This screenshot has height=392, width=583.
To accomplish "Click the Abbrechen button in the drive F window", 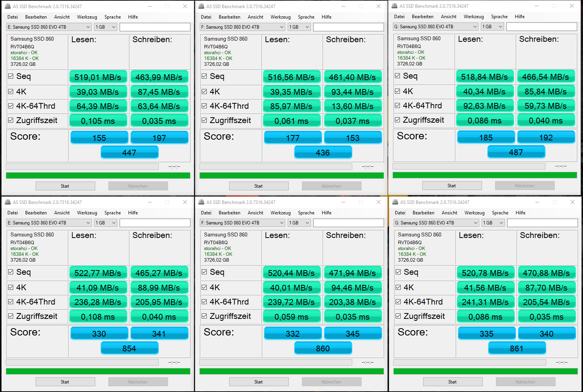I will 331,186.
